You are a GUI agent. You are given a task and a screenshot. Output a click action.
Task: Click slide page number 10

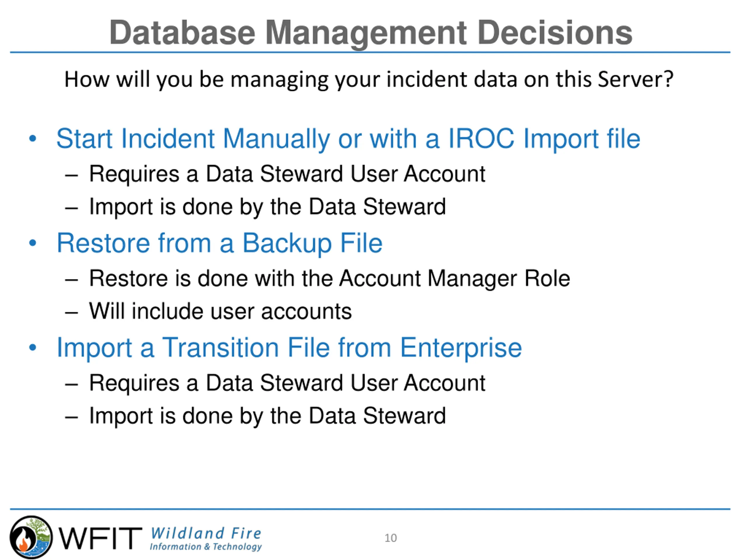[x=390, y=538]
